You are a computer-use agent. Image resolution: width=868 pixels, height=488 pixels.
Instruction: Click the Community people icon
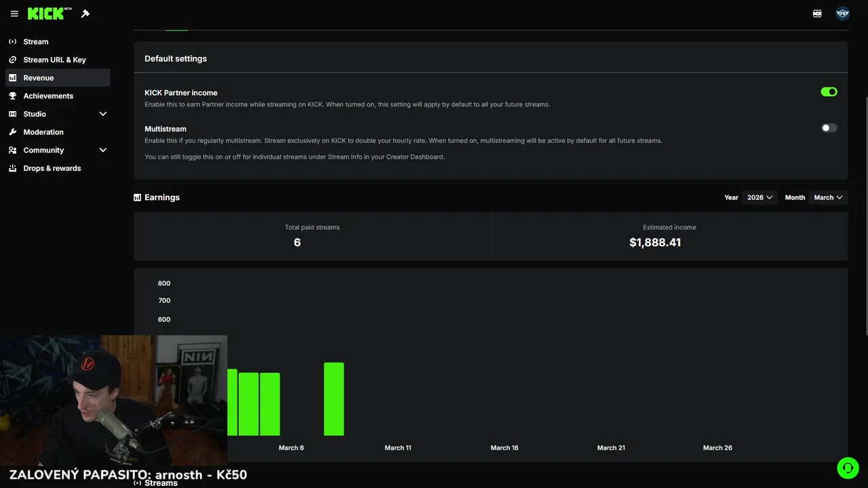(x=13, y=150)
